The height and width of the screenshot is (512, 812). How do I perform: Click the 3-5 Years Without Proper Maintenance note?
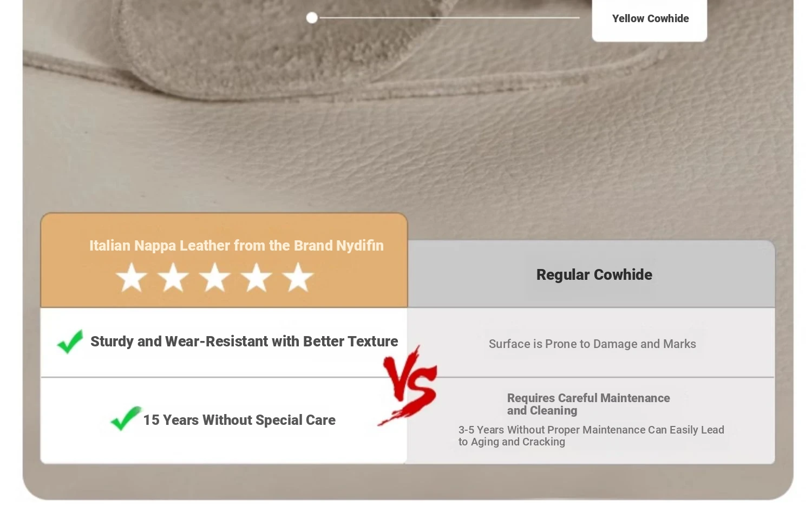(x=591, y=436)
